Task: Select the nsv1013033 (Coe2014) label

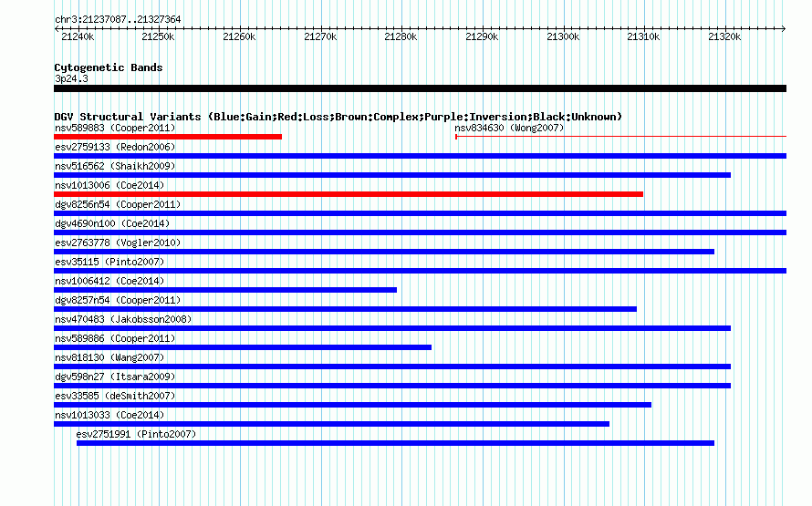Action: coord(109,415)
